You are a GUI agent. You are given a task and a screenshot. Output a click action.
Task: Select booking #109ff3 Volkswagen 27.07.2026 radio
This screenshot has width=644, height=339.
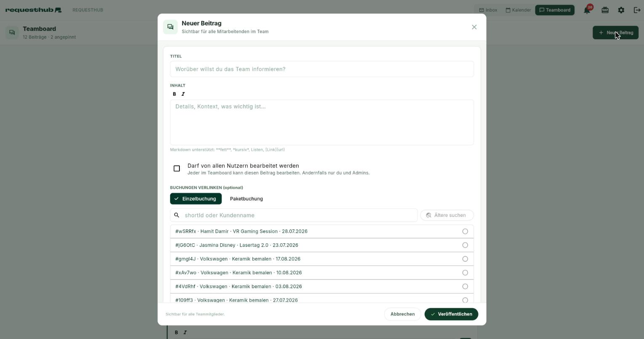[x=465, y=300]
